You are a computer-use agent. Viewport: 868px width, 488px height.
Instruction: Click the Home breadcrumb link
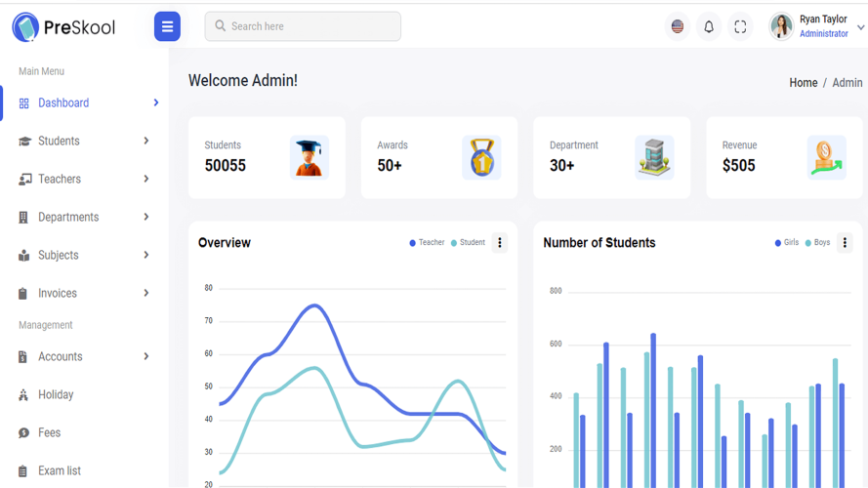(804, 82)
